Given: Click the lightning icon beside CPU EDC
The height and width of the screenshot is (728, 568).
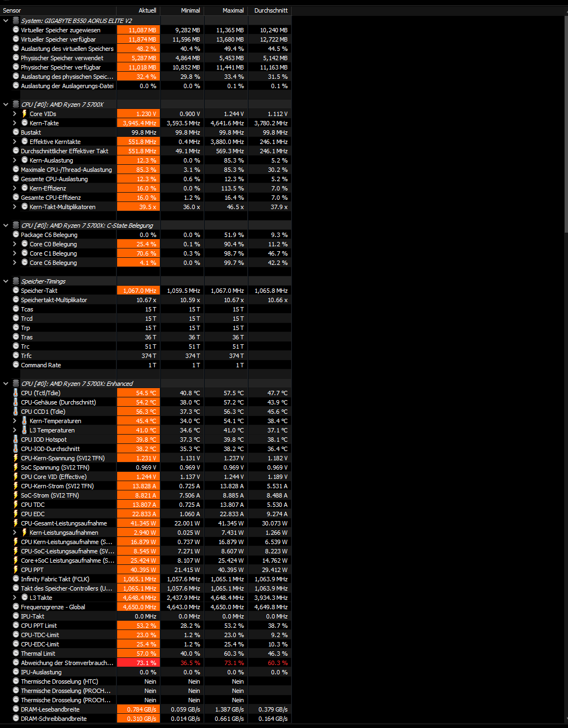Looking at the screenshot, I should pos(16,513).
